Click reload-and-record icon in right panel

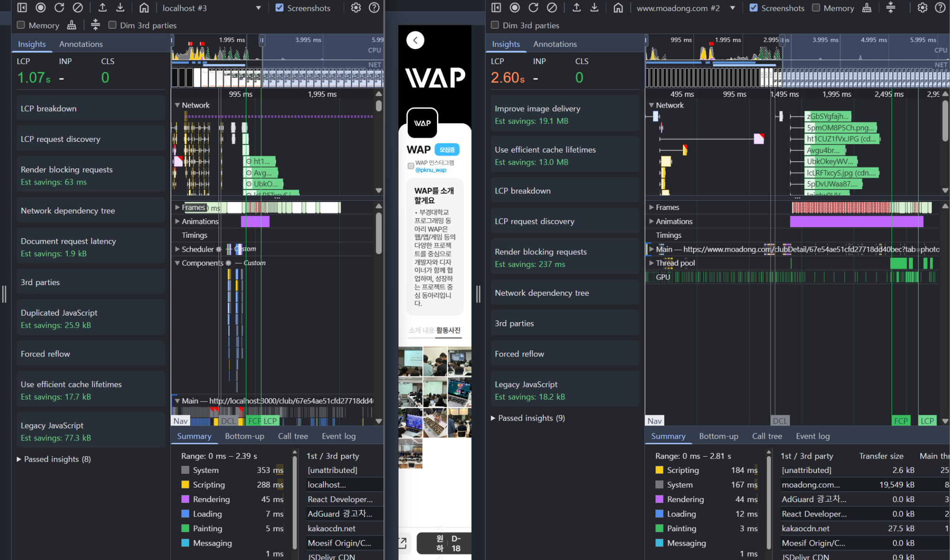click(533, 7)
